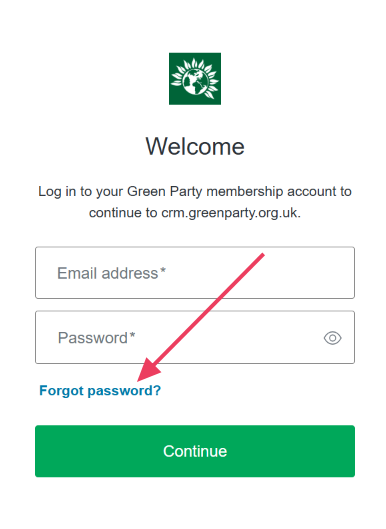Focus the Email address input field
The height and width of the screenshot is (529, 386).
pyautogui.click(x=195, y=273)
